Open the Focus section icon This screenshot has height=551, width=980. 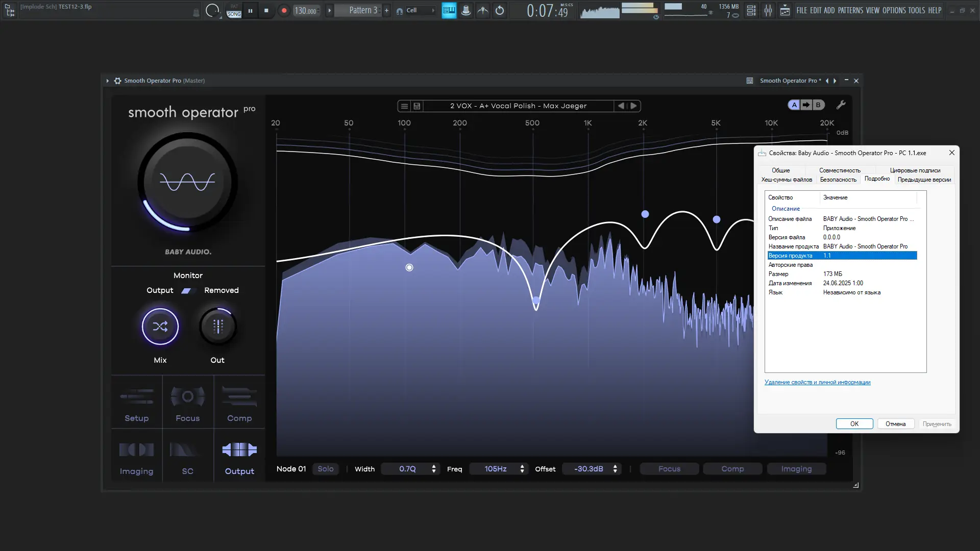point(188,397)
